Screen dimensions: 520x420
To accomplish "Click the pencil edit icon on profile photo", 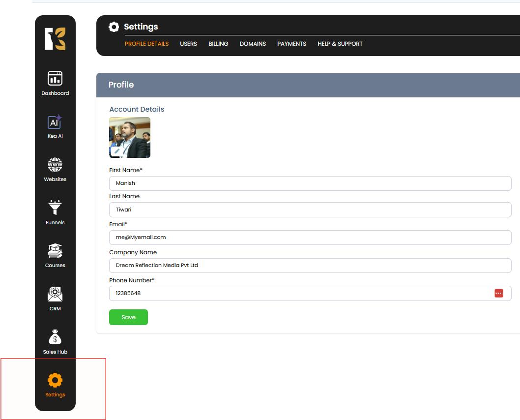I will click(117, 151).
